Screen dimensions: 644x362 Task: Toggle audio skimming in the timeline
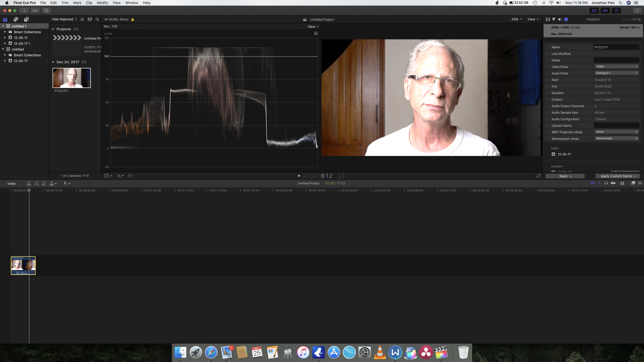[599, 183]
